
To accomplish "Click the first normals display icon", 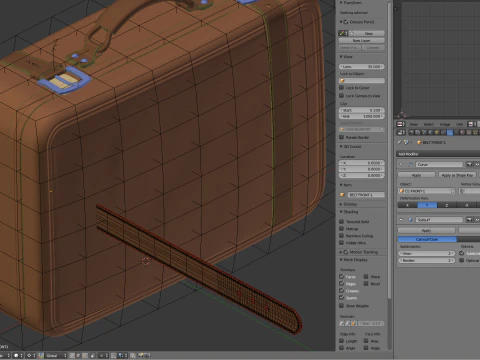I will [x=341, y=323].
